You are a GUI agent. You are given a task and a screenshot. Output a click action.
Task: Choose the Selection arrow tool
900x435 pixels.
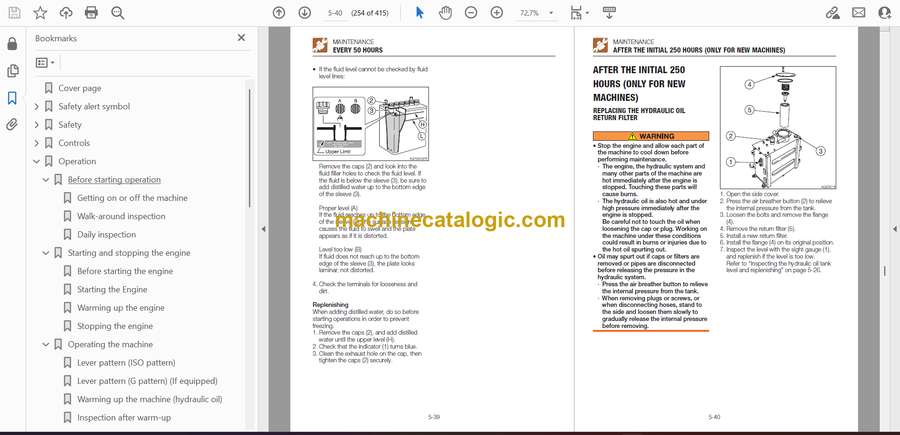tap(420, 13)
